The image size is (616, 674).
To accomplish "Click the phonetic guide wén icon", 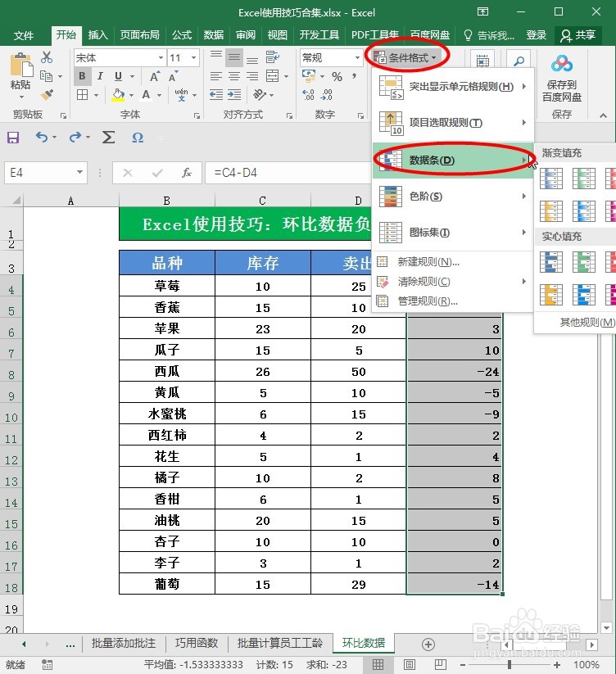I will (181, 94).
